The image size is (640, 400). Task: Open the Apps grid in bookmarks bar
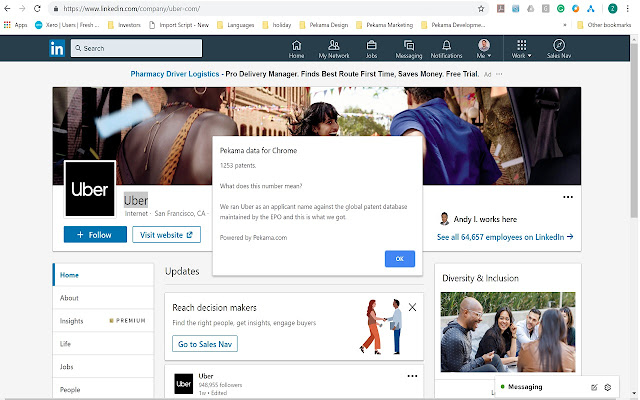pyautogui.click(x=15, y=25)
